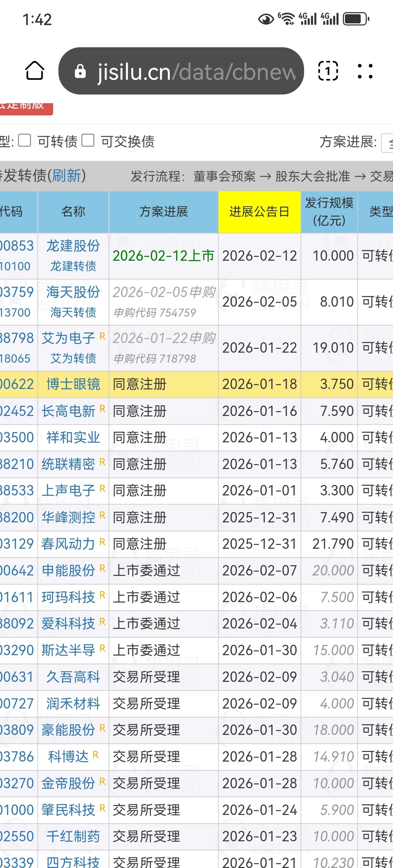Open 科博达 stock link

point(68,757)
